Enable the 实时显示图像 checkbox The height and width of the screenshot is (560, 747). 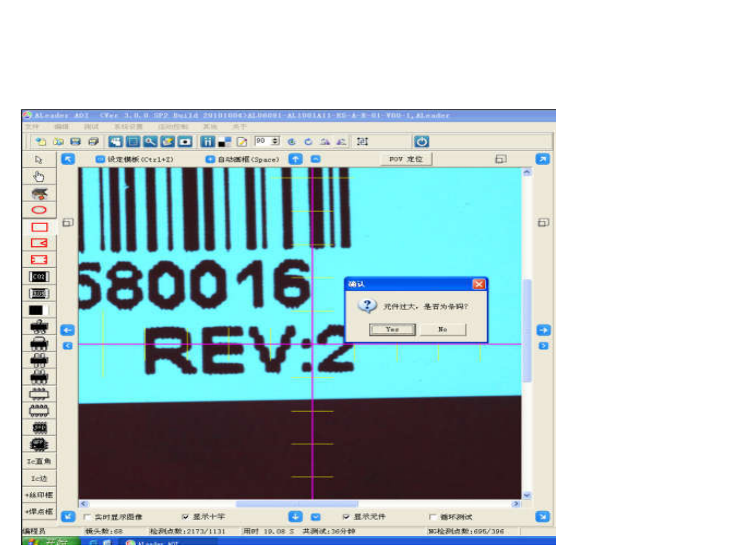[x=87, y=517]
